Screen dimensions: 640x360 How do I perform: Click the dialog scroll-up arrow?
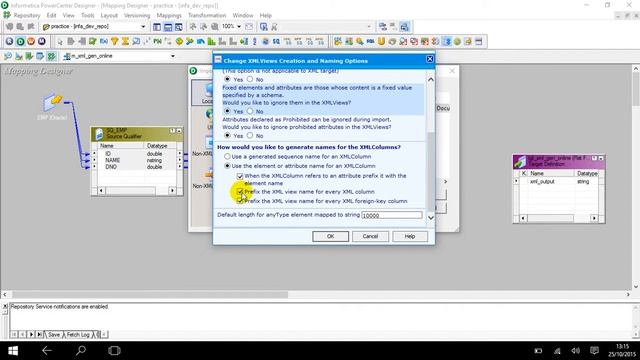tap(431, 79)
